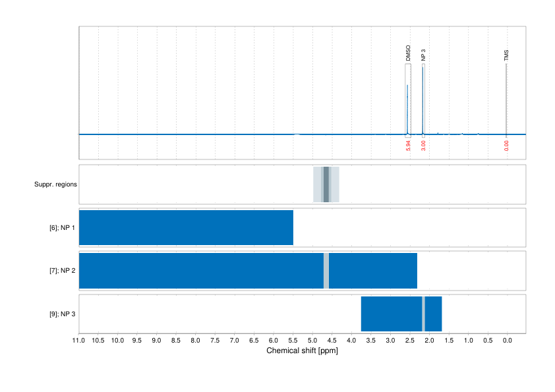Click the gap marker splitting the NP 2 bar

point(328,271)
